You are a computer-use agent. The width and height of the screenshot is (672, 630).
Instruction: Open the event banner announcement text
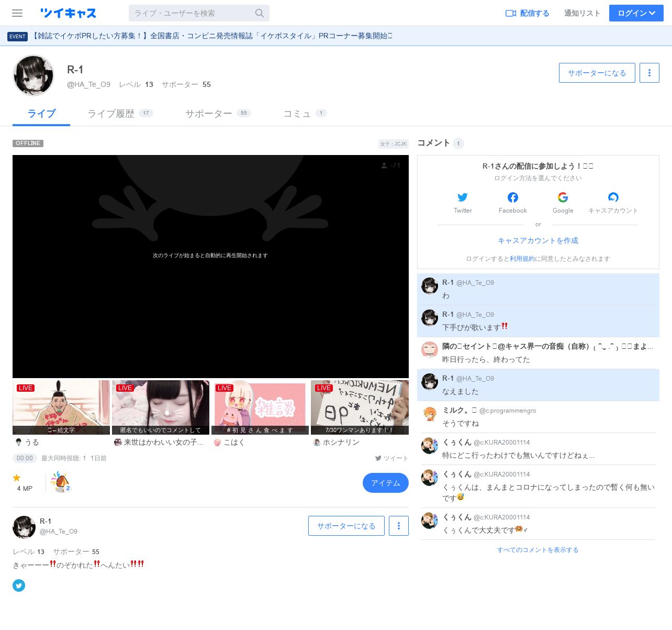pyautogui.click(x=211, y=36)
